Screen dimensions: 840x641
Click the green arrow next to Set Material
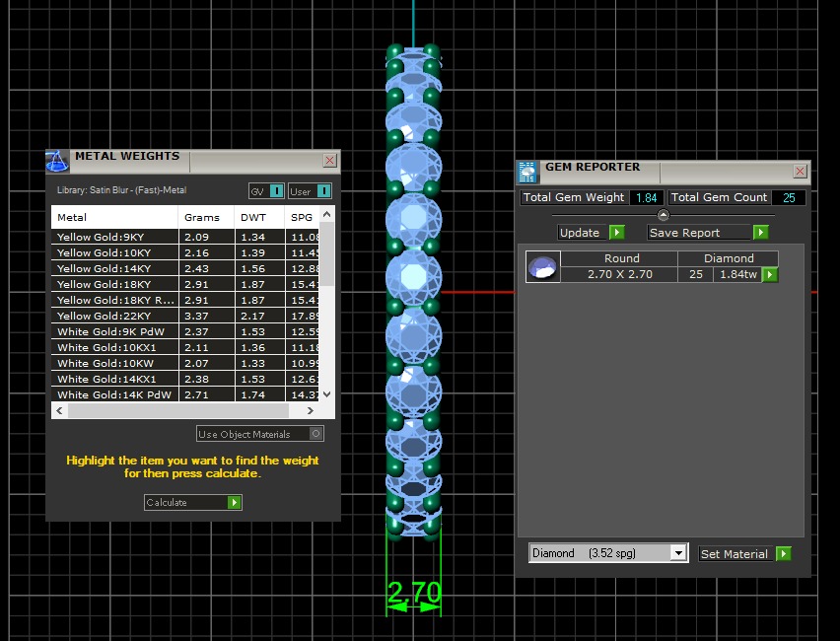tap(783, 553)
